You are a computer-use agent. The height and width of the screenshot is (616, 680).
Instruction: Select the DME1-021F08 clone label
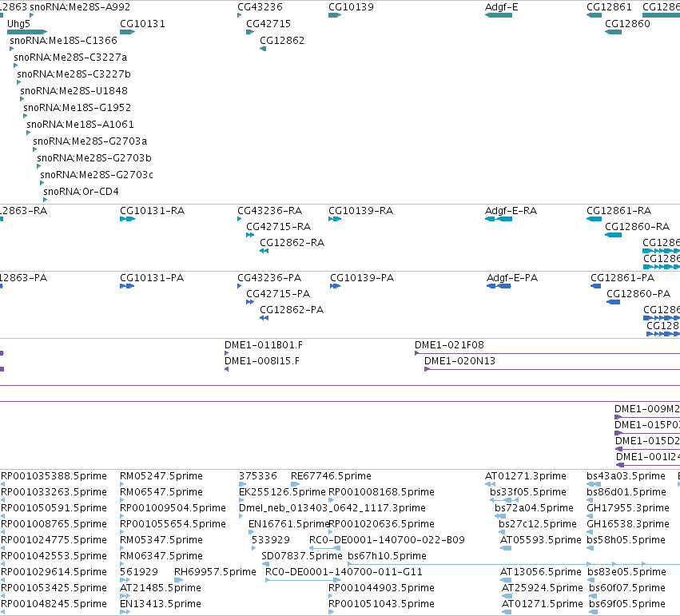[449, 345]
